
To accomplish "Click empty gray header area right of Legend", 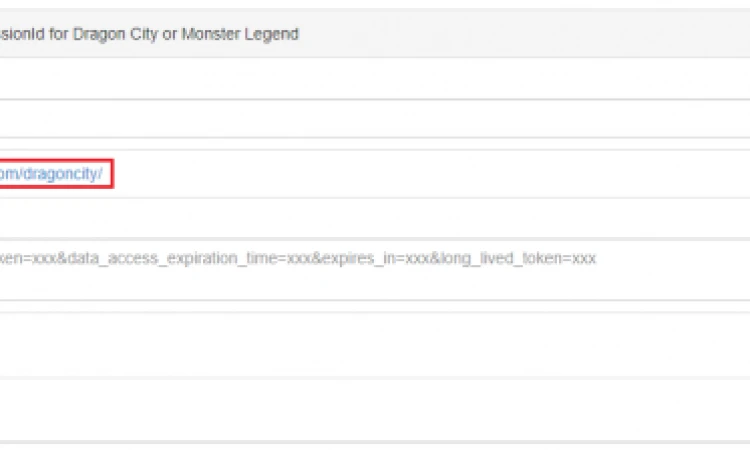I will point(524,33).
